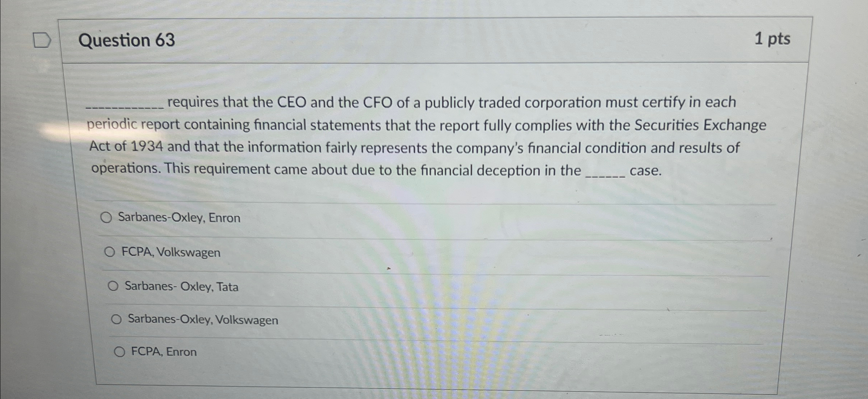Click the Sarbanes-Oxley, Volkswagen answer label
868x399 pixels.
203,320
